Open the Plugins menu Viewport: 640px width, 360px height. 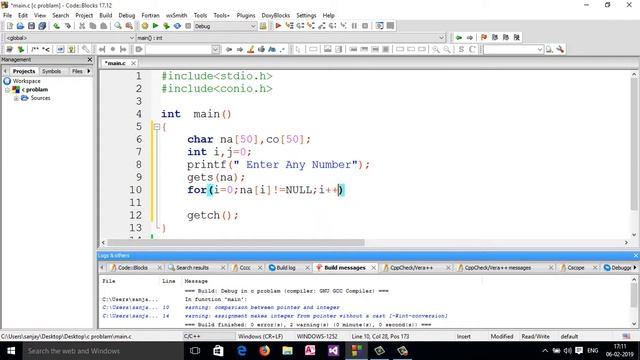point(246,16)
